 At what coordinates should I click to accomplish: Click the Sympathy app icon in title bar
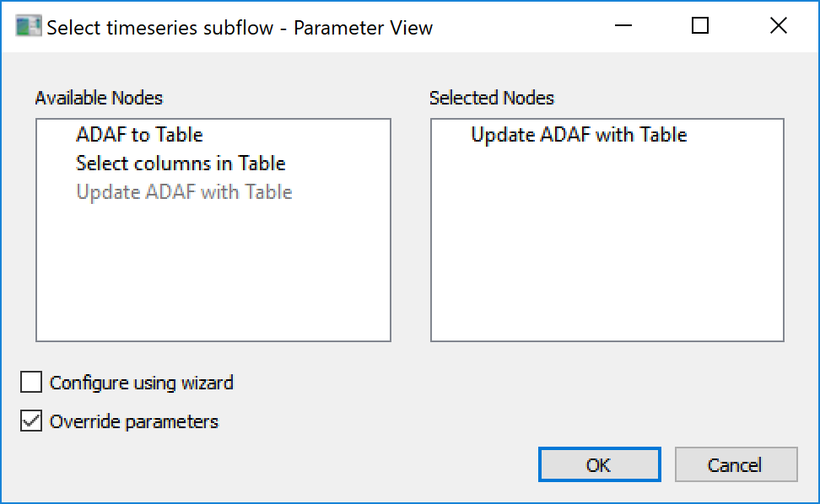(29, 27)
